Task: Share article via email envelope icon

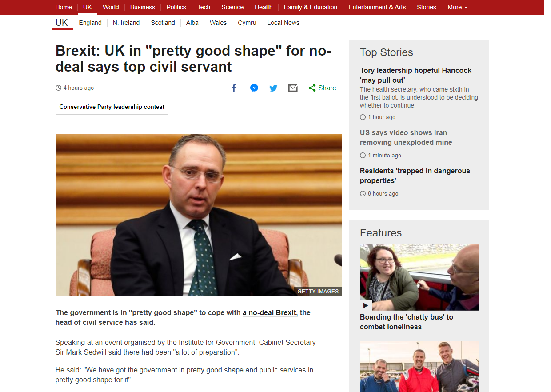Action: (293, 88)
